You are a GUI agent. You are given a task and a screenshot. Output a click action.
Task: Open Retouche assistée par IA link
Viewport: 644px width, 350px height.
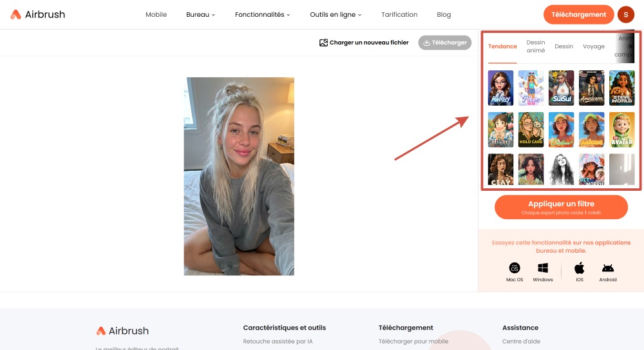278,342
